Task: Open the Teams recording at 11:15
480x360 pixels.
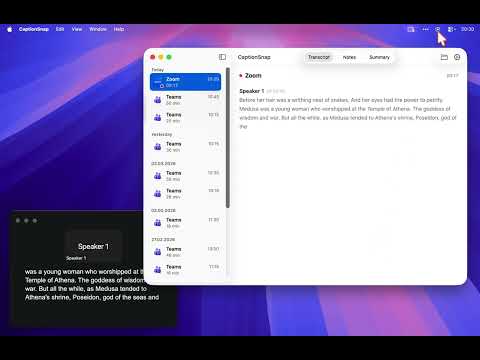Action: pos(185,269)
